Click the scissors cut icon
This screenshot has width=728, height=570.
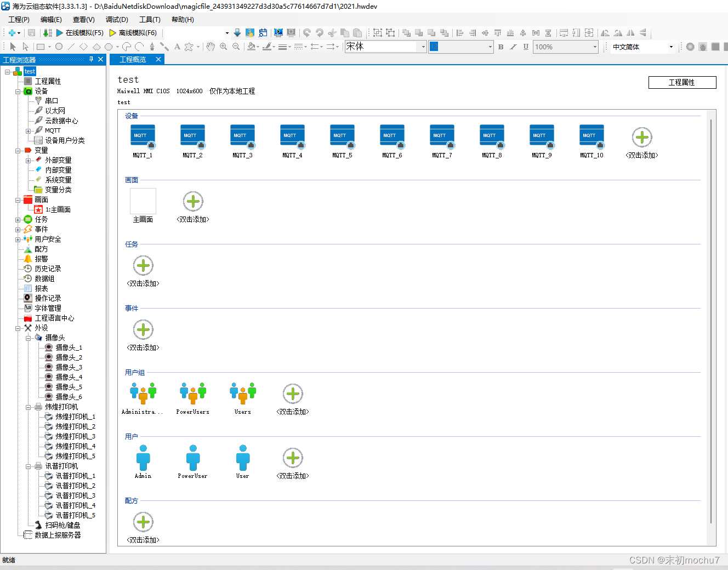coord(332,33)
